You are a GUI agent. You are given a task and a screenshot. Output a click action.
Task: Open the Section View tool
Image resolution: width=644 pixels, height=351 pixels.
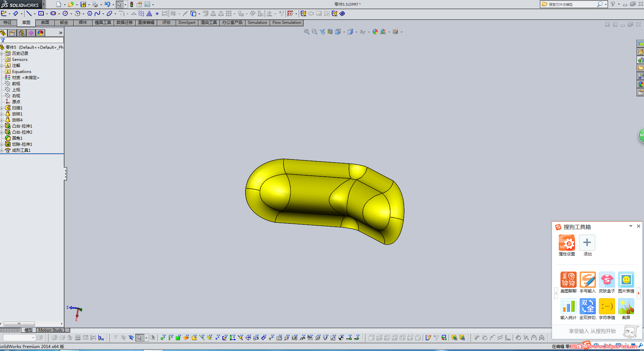pyautogui.click(x=330, y=32)
